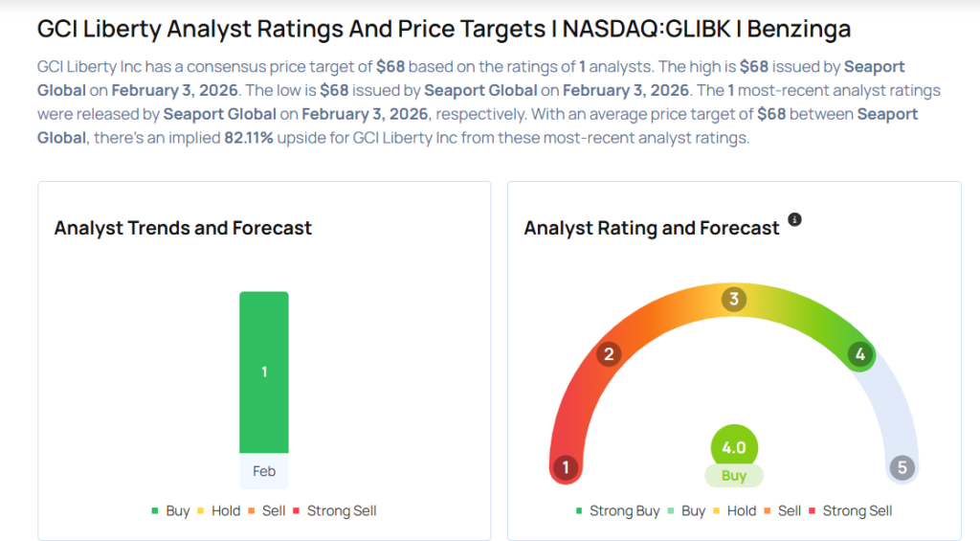
Task: Click the green February Buy bar
Action: click(264, 372)
